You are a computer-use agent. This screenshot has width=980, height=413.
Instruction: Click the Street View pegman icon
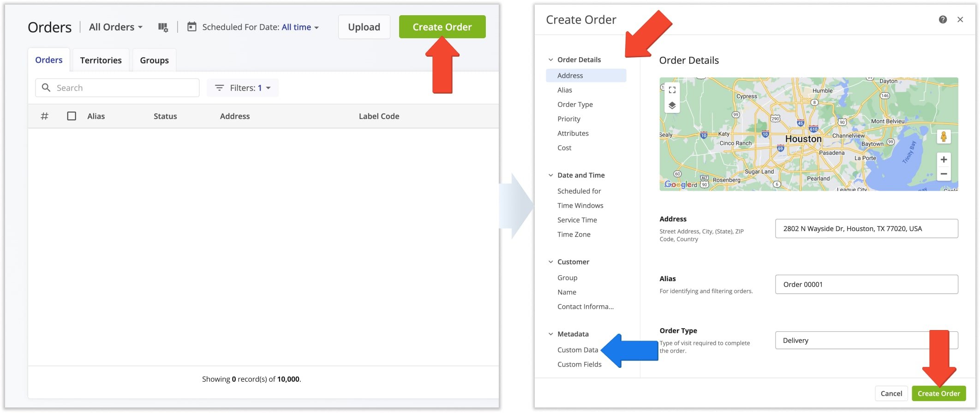[x=944, y=136]
